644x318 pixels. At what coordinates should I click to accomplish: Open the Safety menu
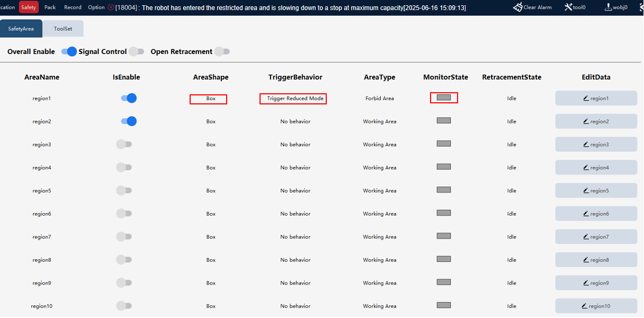[x=29, y=7]
